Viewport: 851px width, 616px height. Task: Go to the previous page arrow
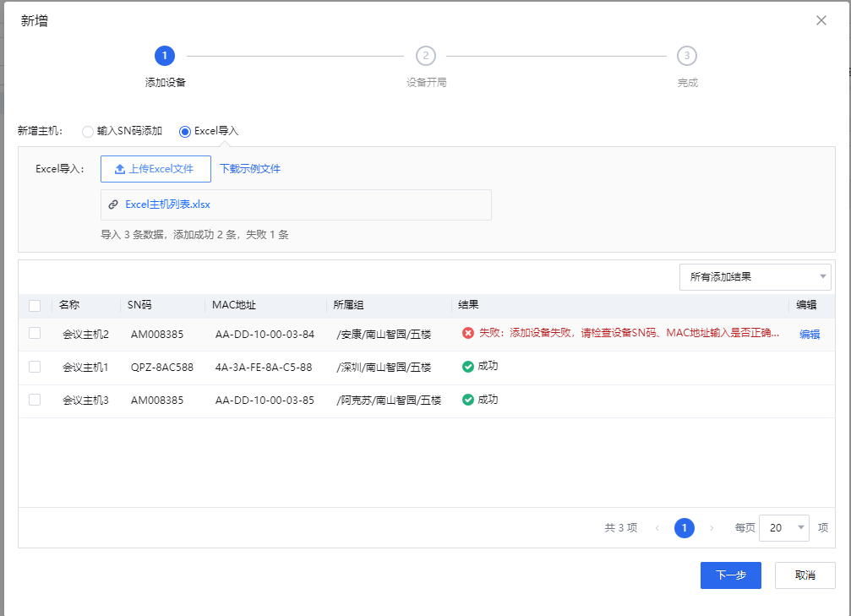tap(657, 527)
